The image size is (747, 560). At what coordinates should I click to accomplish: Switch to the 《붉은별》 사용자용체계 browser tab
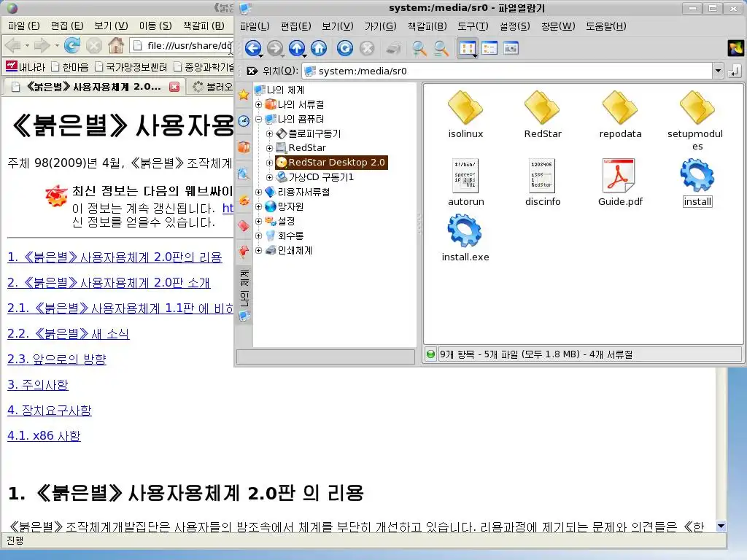click(x=94, y=87)
